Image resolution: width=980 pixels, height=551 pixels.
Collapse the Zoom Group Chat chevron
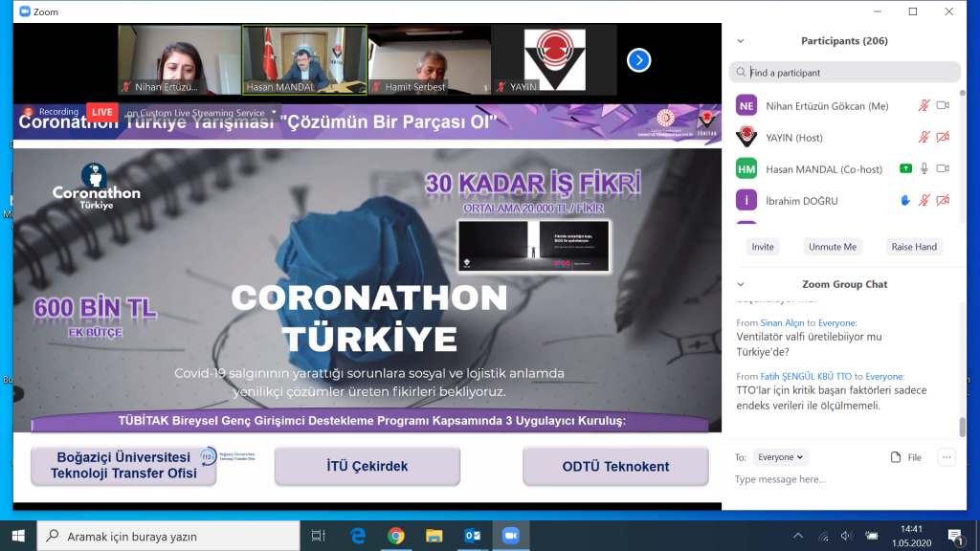click(x=740, y=284)
